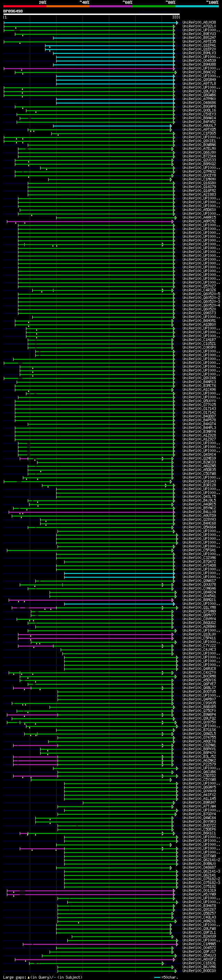Open hit UniRef100_A8JH38
Image resolution: width=222 pixels, height=980 pixels.
(199, 23)
